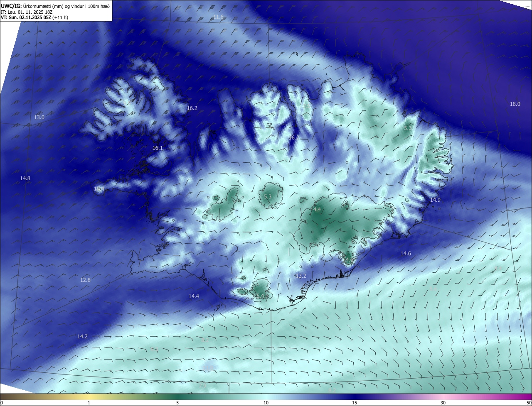Click the 4.4 value on Vatnajökull glacier
The width and height of the screenshot is (532, 406).
pos(317,210)
